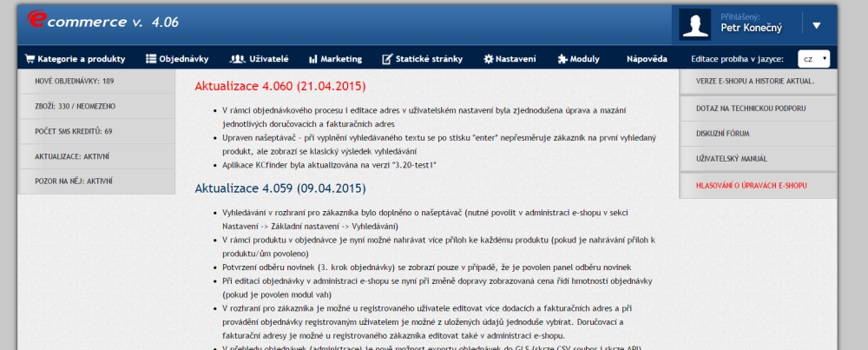Viewport: 868px width, 350px height.
Task: Click the Statické stránky edit icon
Action: pos(387,59)
